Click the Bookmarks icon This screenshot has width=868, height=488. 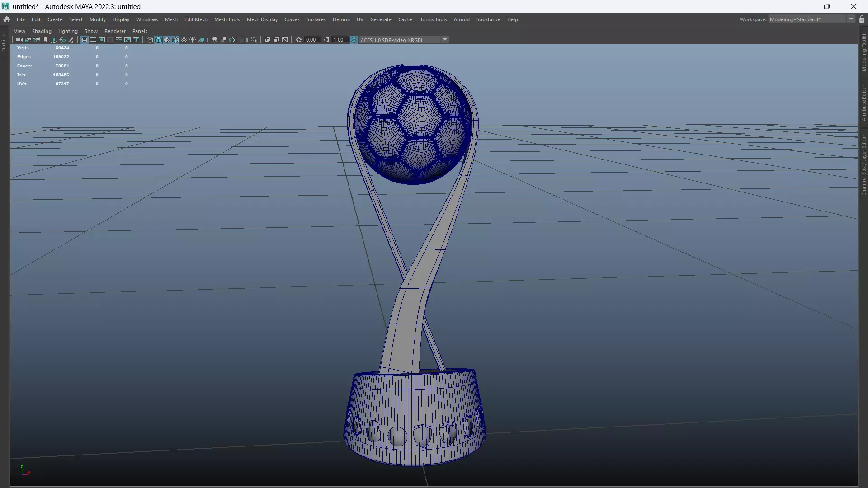click(45, 40)
